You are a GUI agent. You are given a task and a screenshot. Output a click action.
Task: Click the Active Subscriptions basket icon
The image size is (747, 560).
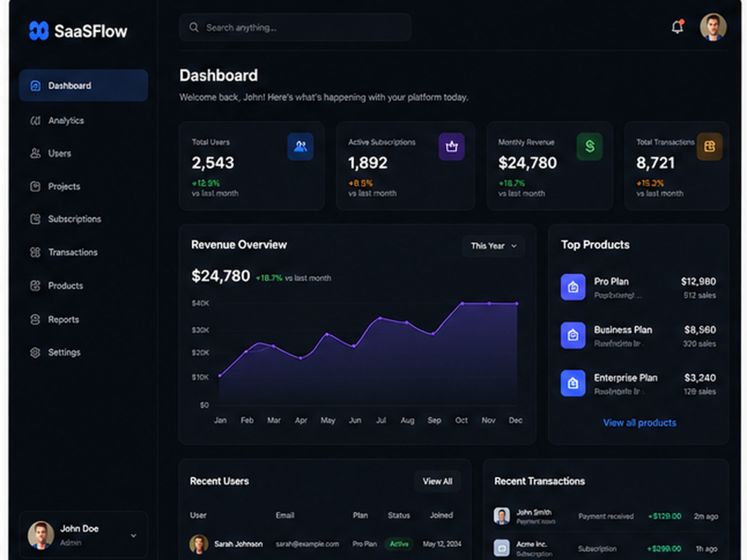pos(451,146)
